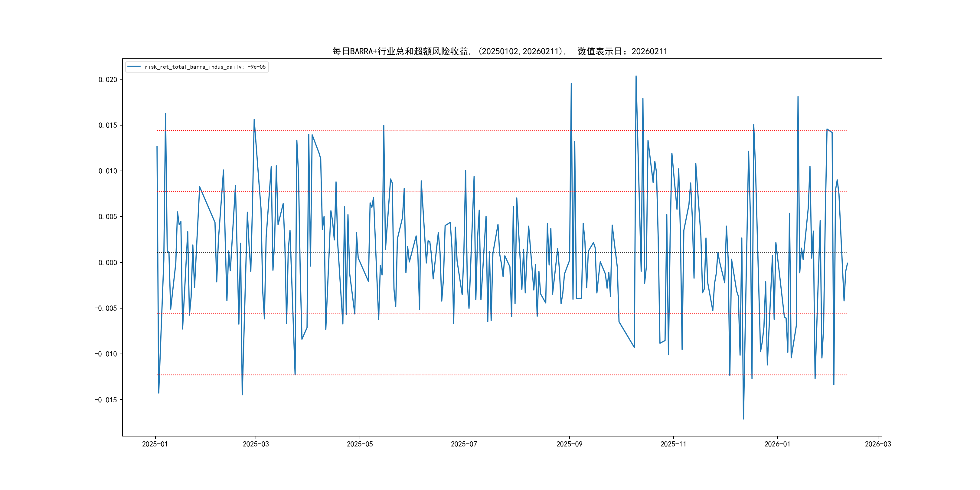
Task: Click the risk_ret_total_barra_indus_daily legend label
Action: pyautogui.click(x=205, y=67)
